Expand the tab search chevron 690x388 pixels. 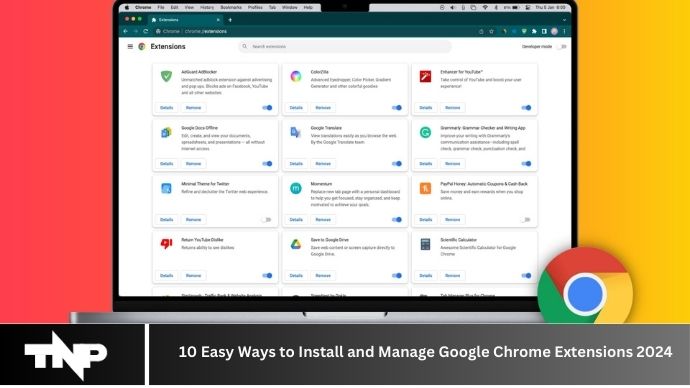[564, 20]
